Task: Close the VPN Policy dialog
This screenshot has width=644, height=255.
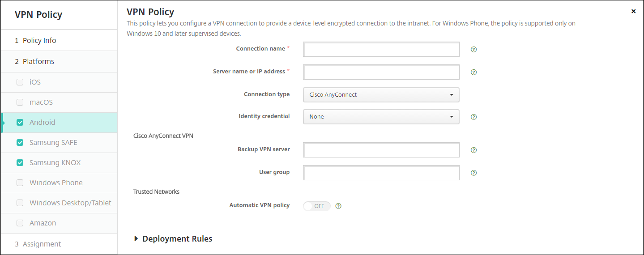Action: (x=633, y=11)
